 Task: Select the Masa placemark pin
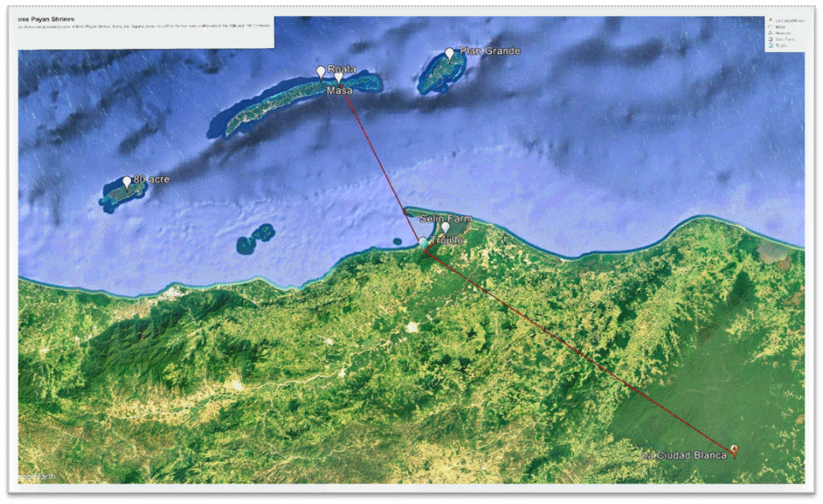[x=338, y=78]
